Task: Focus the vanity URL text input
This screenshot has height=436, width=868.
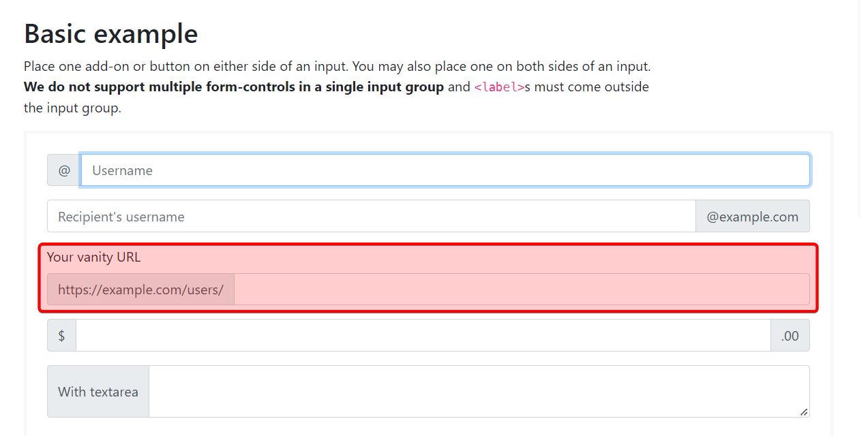Action: (522, 290)
